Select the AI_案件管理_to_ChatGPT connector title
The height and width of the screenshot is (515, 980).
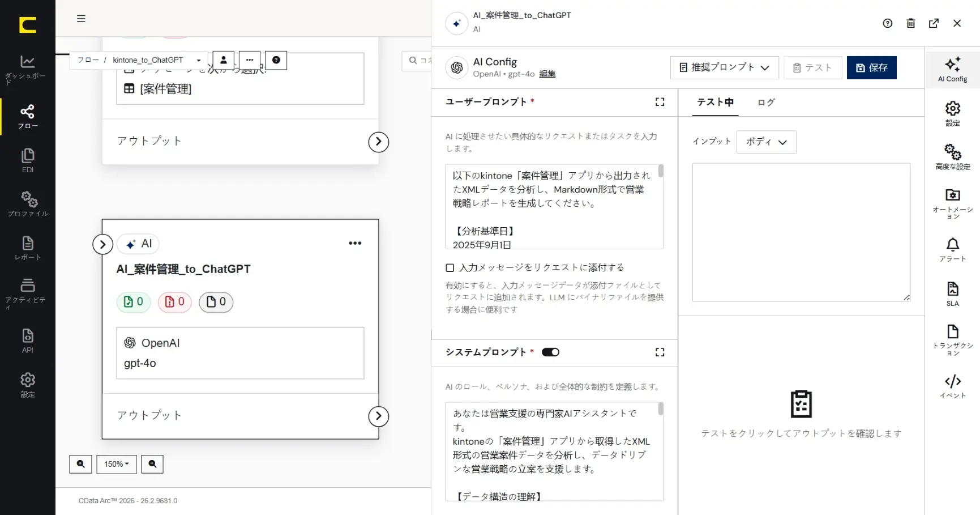click(x=183, y=269)
